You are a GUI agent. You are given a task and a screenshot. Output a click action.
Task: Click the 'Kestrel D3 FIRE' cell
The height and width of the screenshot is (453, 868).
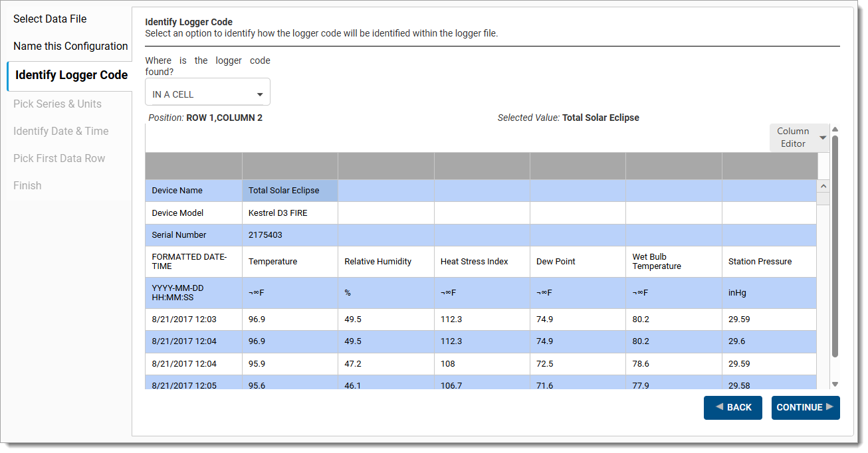(x=289, y=213)
